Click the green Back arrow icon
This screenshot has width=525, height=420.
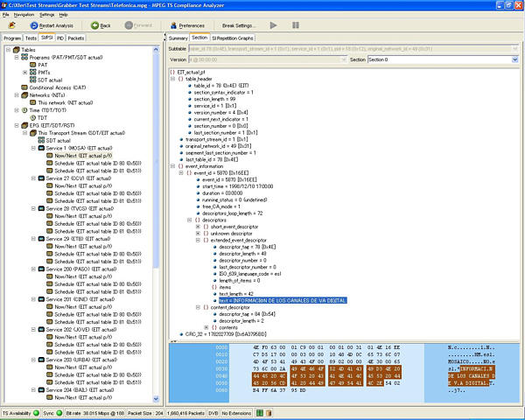(94, 25)
